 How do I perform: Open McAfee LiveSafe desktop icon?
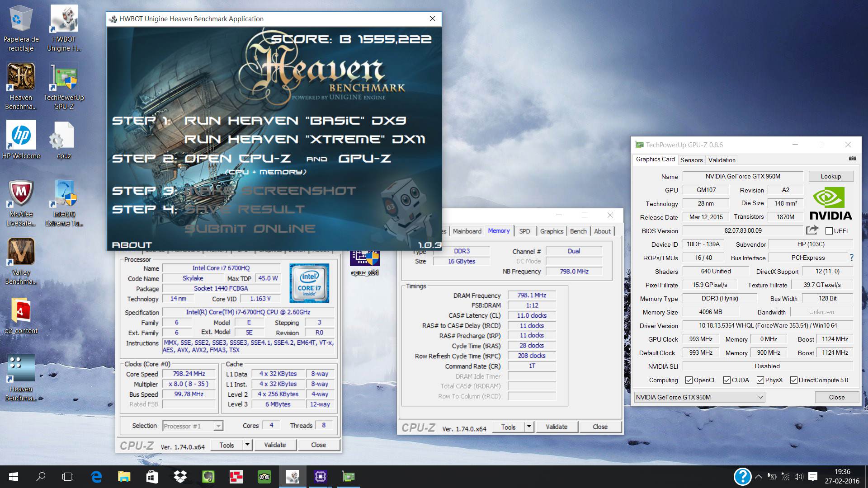(21, 203)
